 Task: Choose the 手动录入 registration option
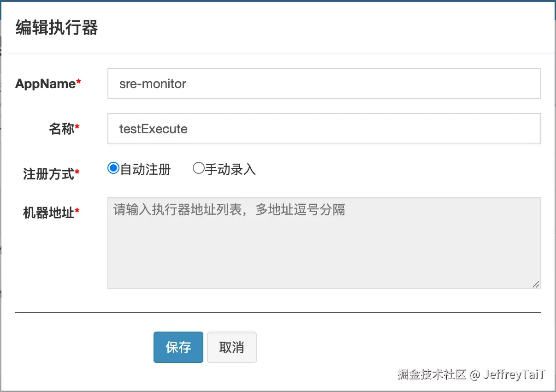199,168
